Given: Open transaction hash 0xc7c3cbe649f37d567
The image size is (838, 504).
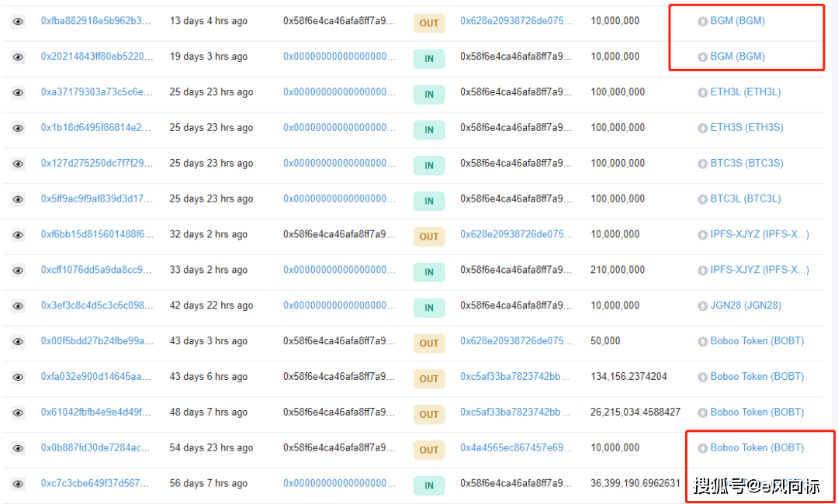Looking at the screenshot, I should point(97,483).
